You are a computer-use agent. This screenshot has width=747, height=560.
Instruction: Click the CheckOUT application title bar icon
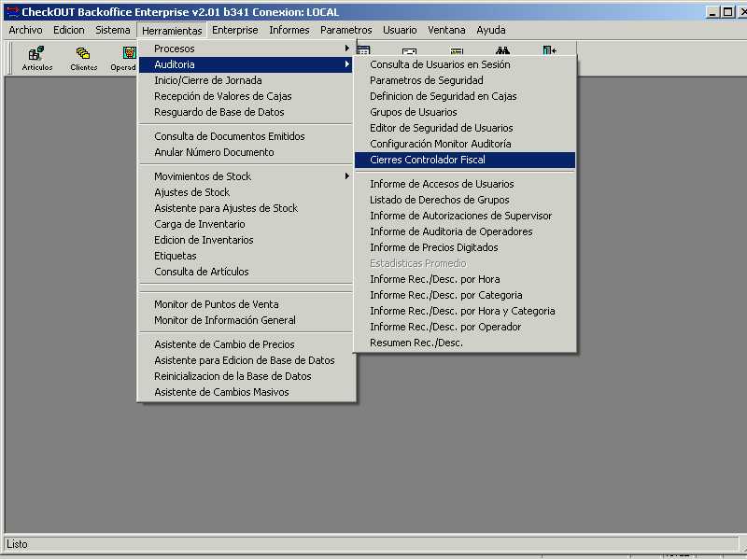click(12, 11)
